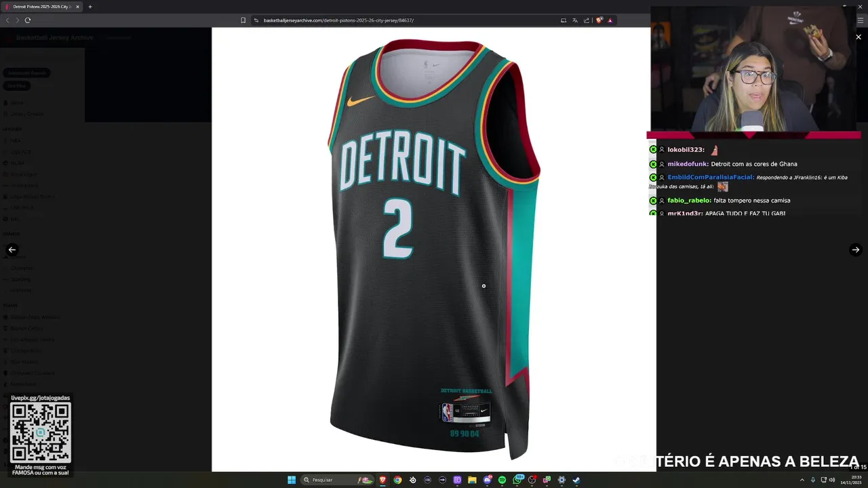This screenshot has width=868, height=488.
Task: Click the translate page icon
Action: pos(575,20)
